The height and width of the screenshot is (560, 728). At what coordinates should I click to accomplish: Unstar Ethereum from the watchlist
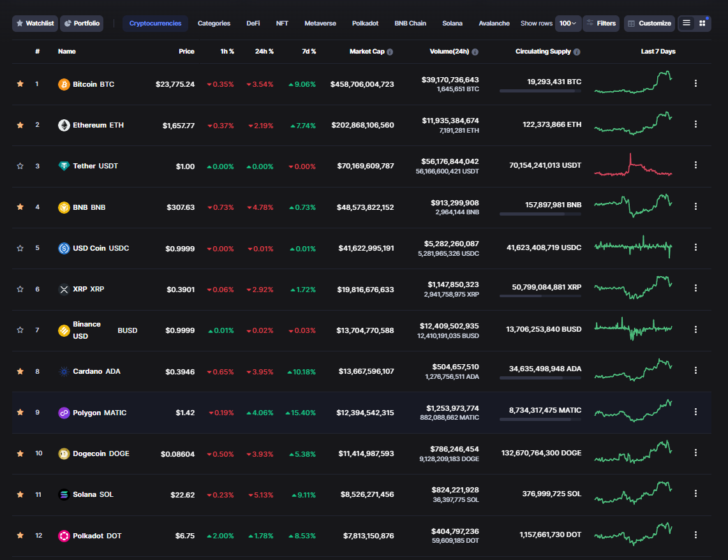click(x=20, y=125)
